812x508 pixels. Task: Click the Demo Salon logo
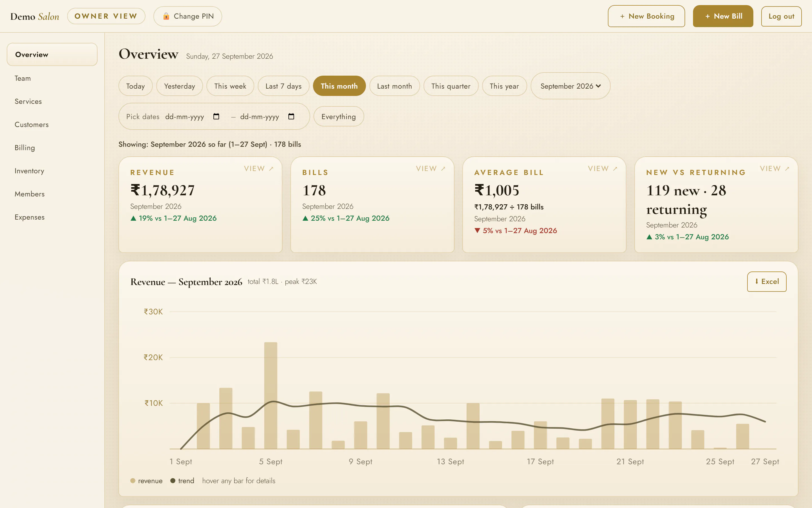(x=35, y=16)
